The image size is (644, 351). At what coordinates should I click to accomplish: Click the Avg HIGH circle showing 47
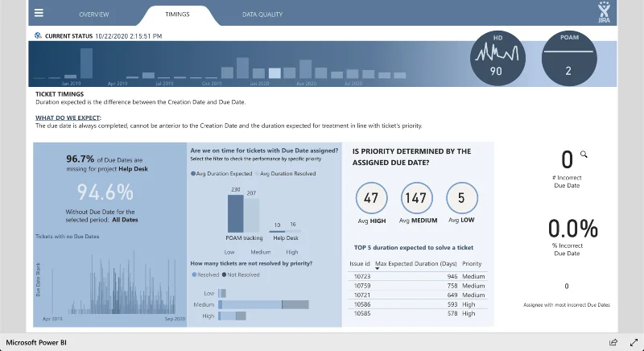point(371,198)
